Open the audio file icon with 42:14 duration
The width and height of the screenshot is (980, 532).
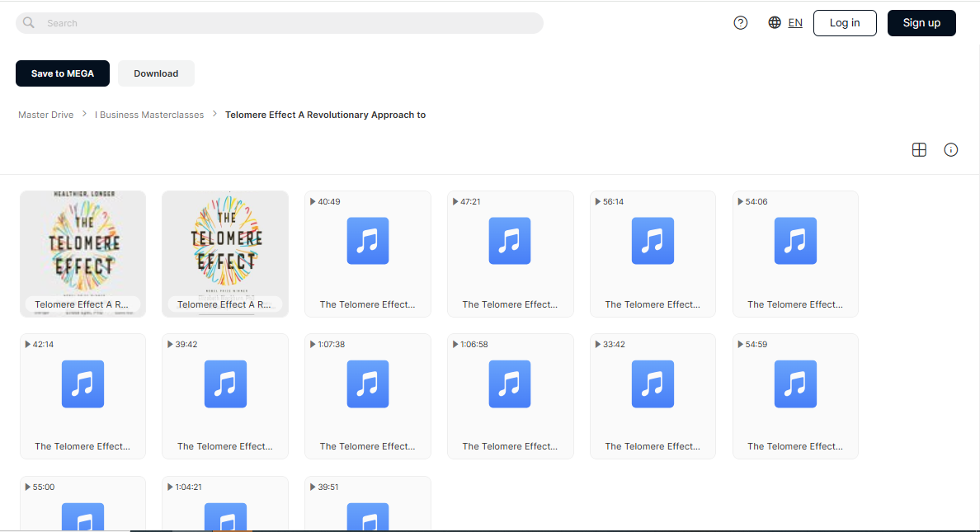[x=82, y=384]
